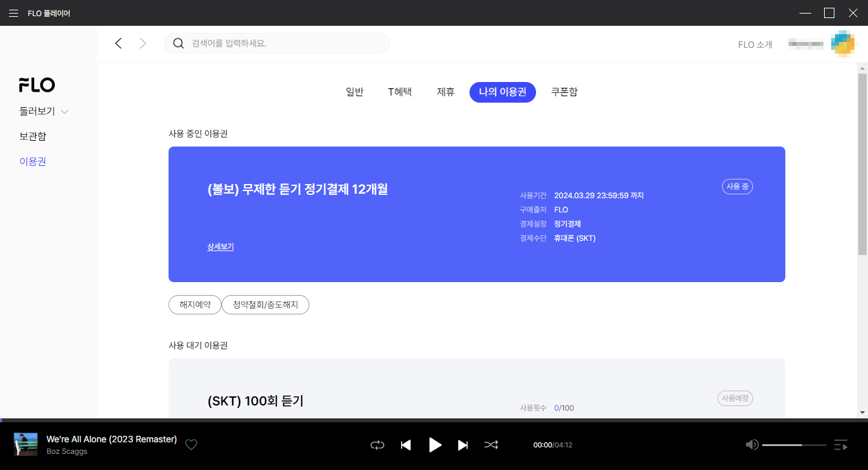Click the 사용 대기 이용권 heading

click(x=198, y=345)
